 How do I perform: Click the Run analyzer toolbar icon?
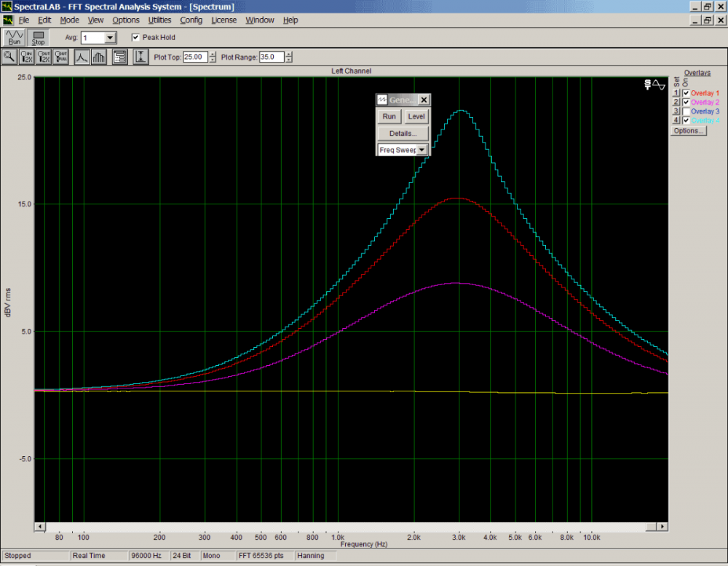coord(15,37)
